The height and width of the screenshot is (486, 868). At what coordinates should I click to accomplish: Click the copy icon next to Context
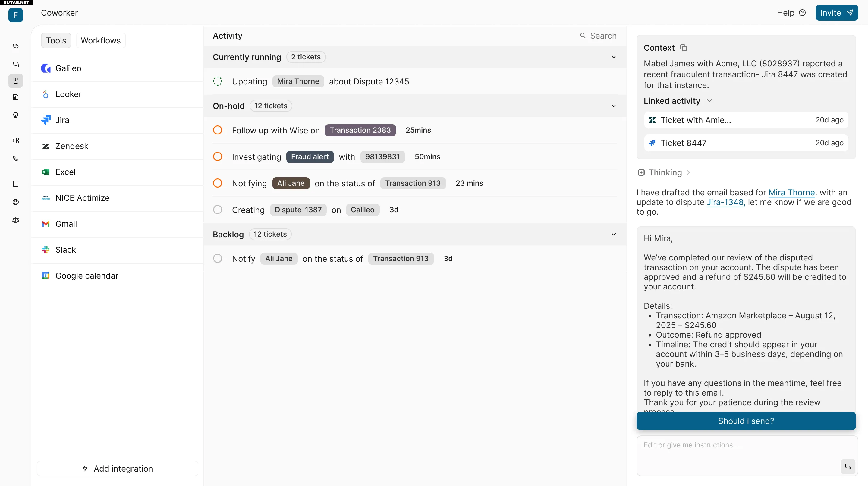[x=683, y=48]
